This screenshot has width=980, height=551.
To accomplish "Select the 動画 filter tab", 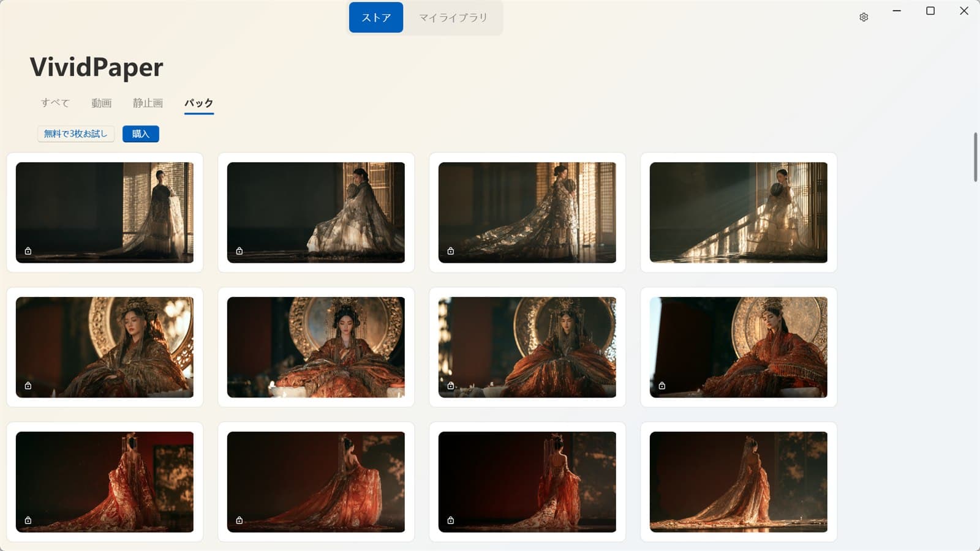I will (102, 103).
